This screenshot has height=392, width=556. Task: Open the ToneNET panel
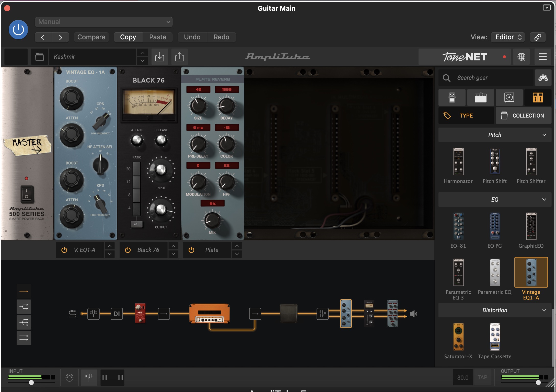click(465, 57)
